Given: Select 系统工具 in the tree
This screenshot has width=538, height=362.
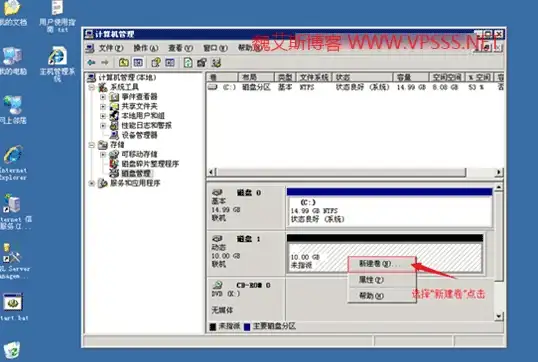Looking at the screenshot, I should pos(124,87).
